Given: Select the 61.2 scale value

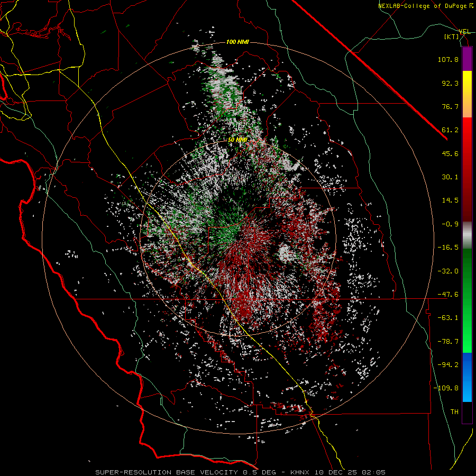Looking at the screenshot, I should click(450, 130).
